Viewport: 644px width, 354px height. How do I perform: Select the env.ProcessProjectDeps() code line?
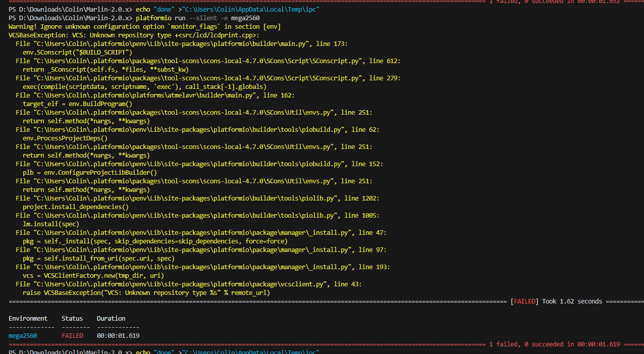click(65, 138)
